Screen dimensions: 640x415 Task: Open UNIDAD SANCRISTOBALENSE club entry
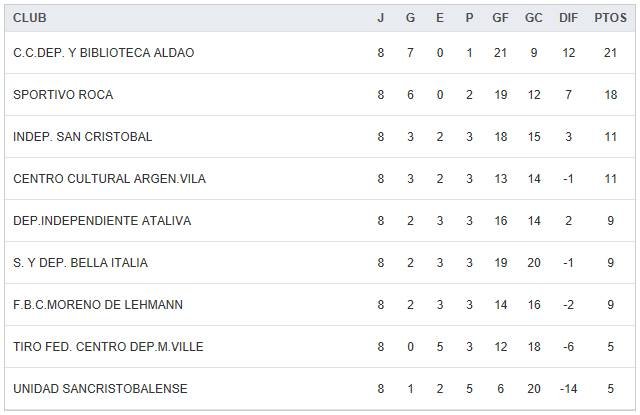point(100,389)
